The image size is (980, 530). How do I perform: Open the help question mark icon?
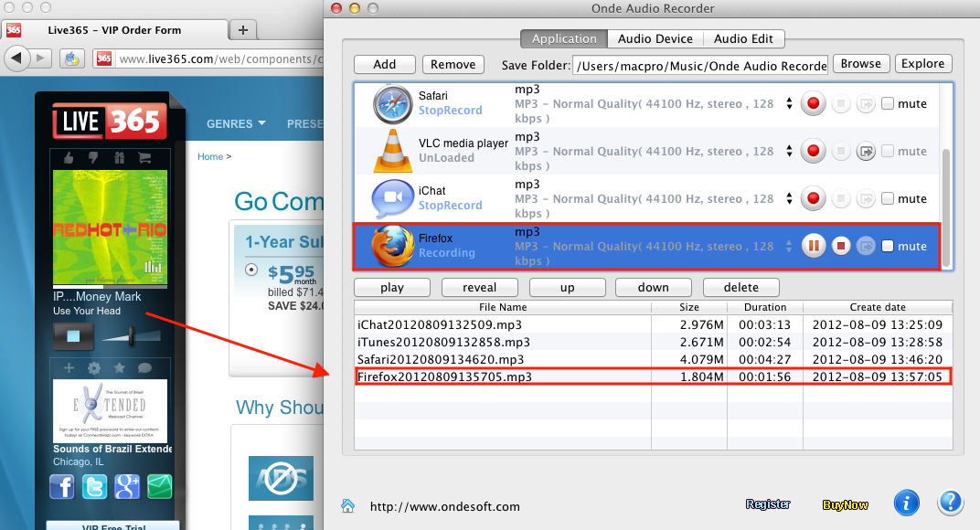pos(950,503)
